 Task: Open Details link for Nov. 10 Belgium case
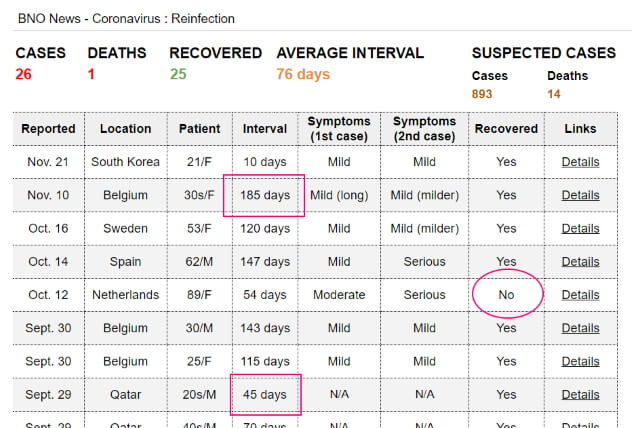coord(580,195)
